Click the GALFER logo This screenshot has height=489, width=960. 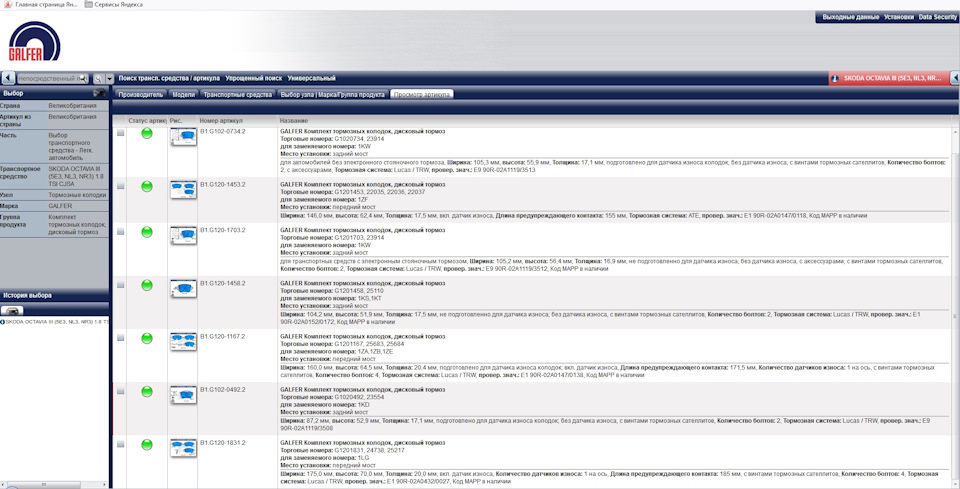[34, 41]
